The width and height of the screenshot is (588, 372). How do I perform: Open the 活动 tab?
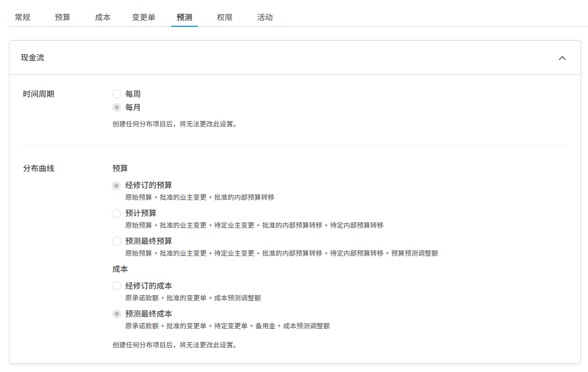click(x=264, y=17)
